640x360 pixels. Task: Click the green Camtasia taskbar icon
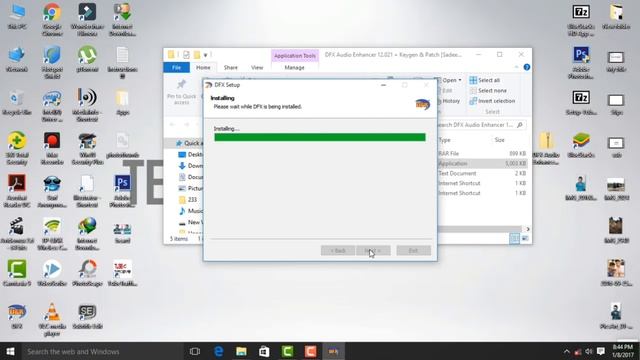pos(287,351)
